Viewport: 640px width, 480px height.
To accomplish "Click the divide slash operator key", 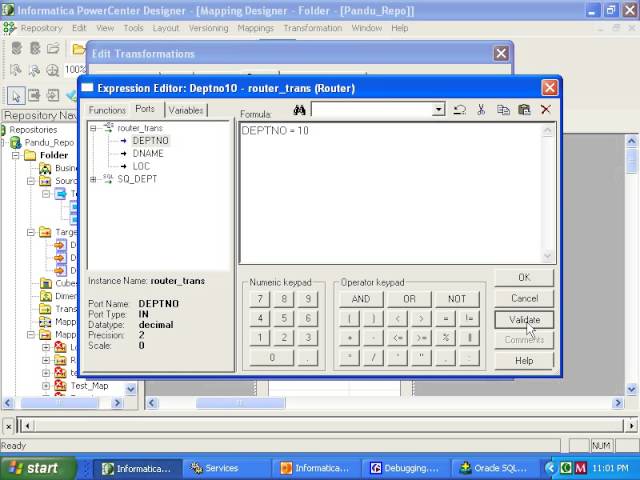I will (x=373, y=358).
